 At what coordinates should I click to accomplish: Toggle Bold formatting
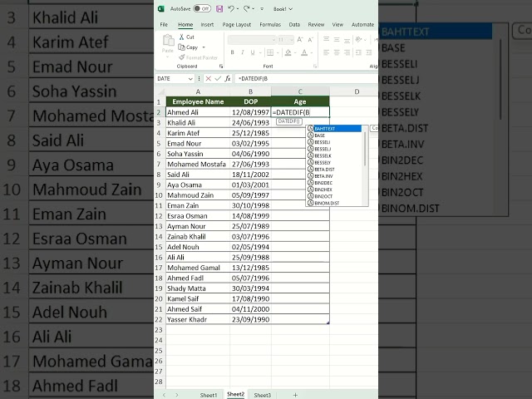pos(233,52)
